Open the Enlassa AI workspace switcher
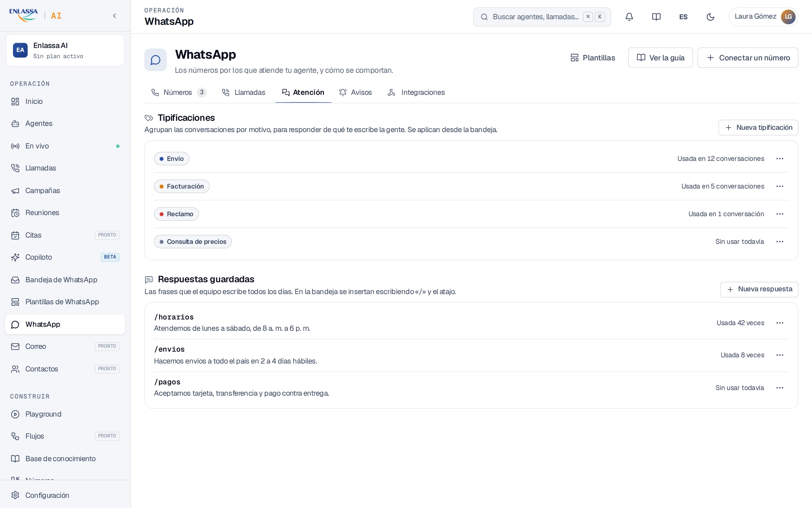 65,51
